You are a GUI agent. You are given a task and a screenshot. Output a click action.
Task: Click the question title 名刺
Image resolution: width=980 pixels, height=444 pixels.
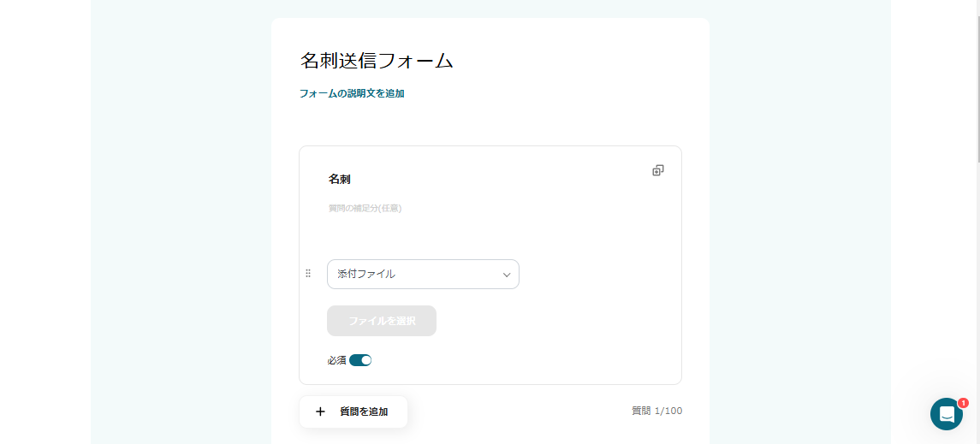340,180
